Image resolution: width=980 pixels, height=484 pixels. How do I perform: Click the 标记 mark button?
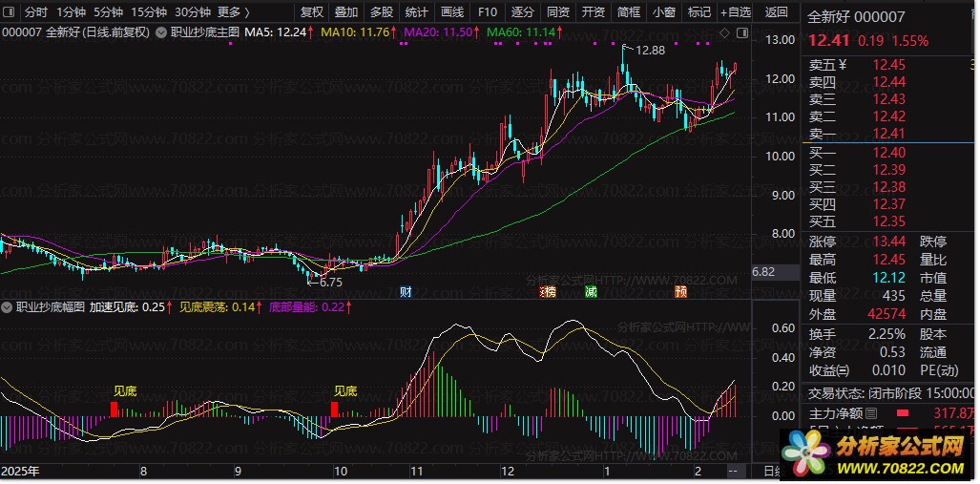[699, 11]
